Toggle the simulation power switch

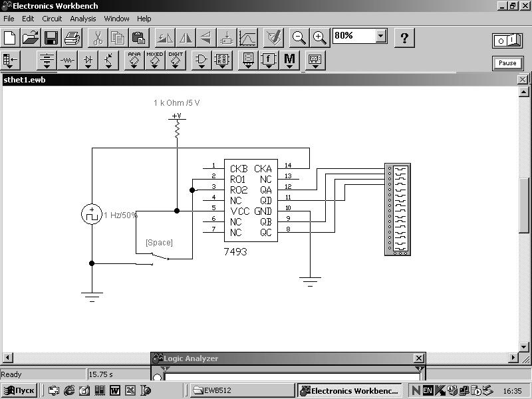(507, 41)
